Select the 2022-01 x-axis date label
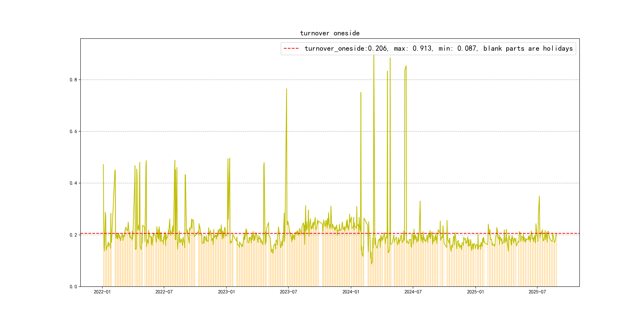 102,292
